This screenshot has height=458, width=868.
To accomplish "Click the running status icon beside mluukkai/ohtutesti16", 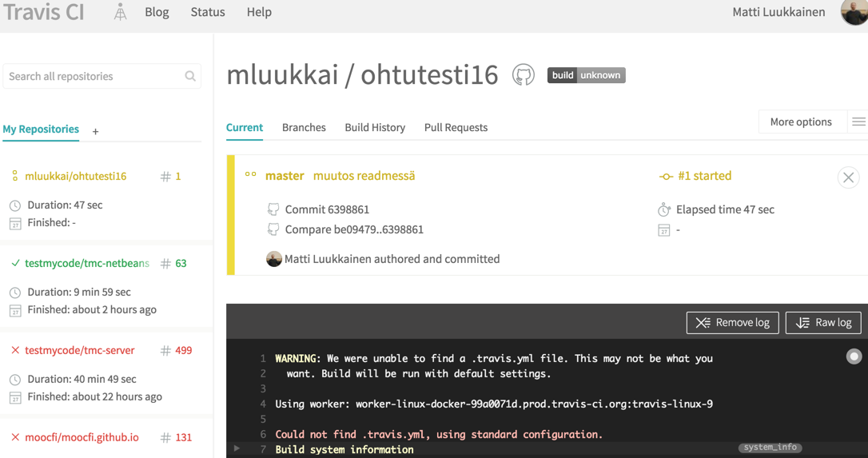I will (x=15, y=176).
